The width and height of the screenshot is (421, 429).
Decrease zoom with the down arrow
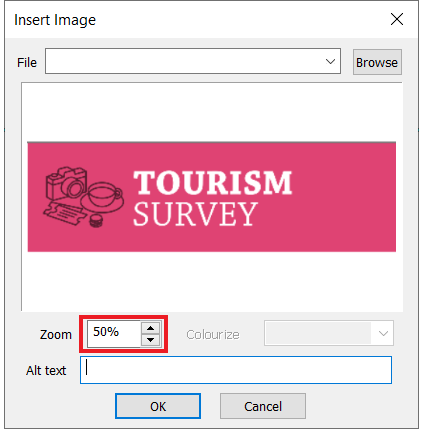pyautogui.click(x=150, y=340)
